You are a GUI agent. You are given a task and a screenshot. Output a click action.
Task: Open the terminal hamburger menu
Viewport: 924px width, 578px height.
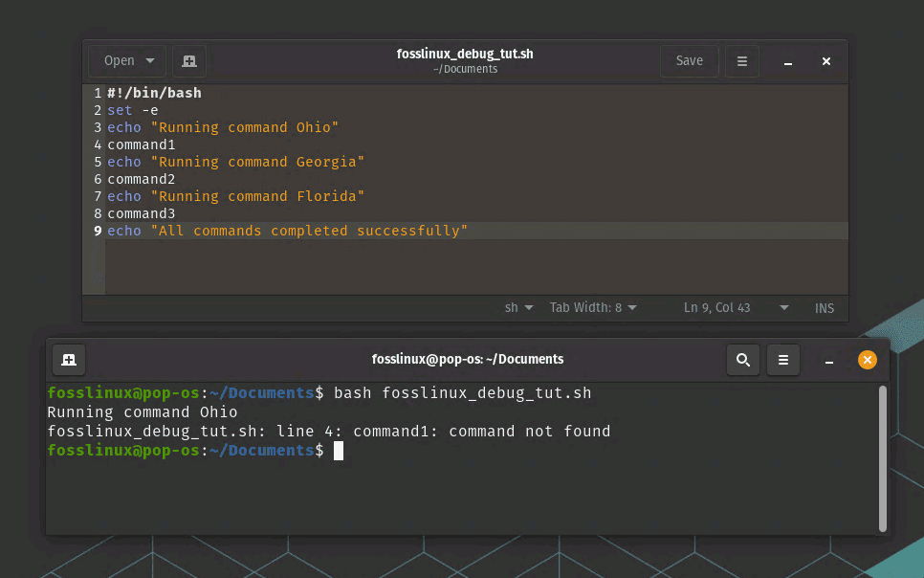point(782,360)
